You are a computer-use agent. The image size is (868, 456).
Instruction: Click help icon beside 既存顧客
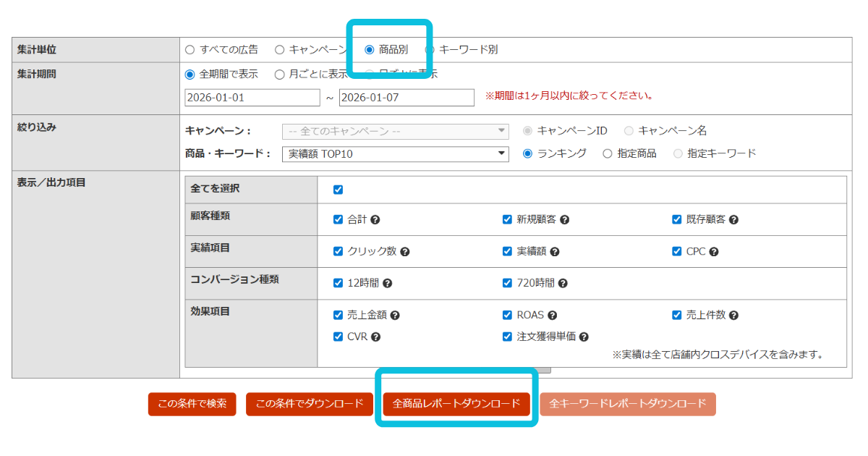[x=733, y=220]
